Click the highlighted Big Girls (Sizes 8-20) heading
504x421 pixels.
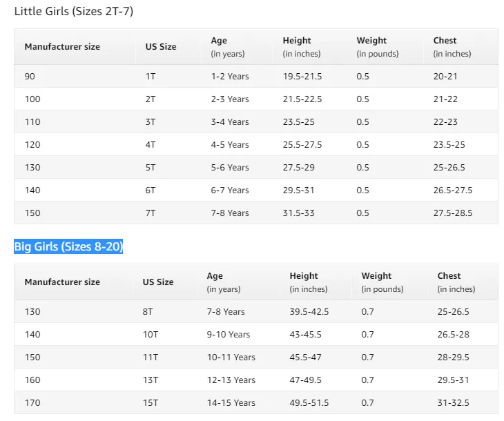coord(68,246)
